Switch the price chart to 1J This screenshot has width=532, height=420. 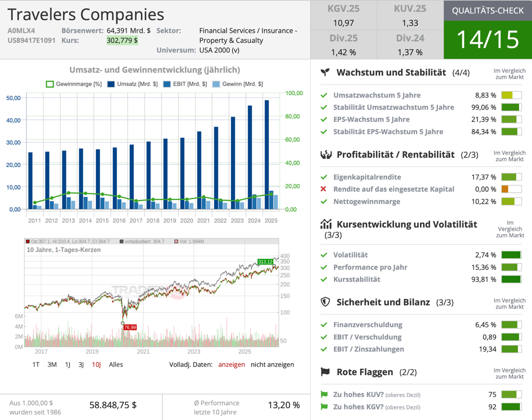[x=68, y=364]
